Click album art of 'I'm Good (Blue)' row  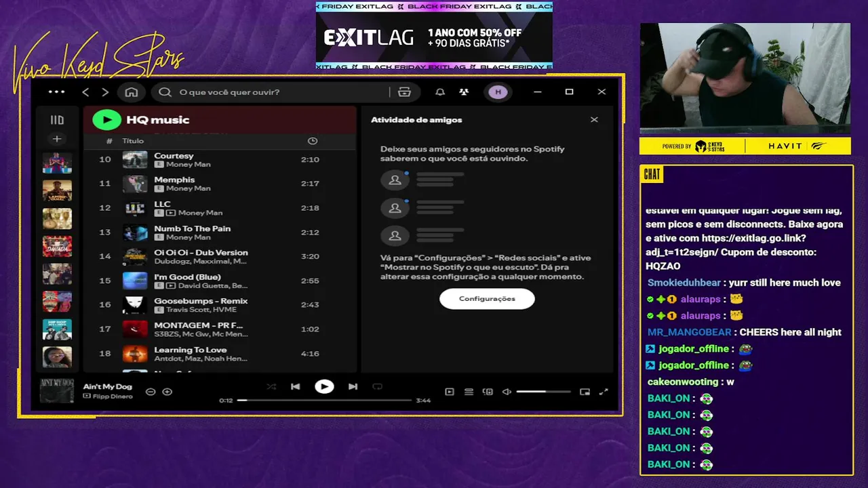[135, 281]
